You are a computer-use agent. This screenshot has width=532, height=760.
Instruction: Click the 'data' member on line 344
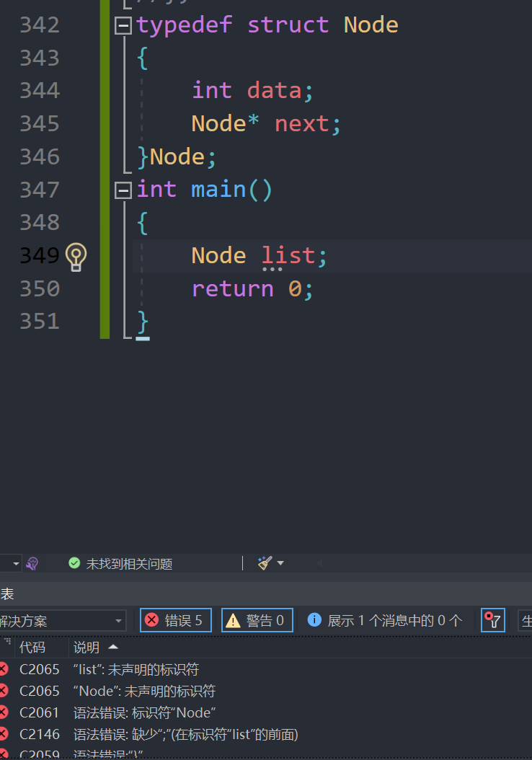pyautogui.click(x=274, y=91)
